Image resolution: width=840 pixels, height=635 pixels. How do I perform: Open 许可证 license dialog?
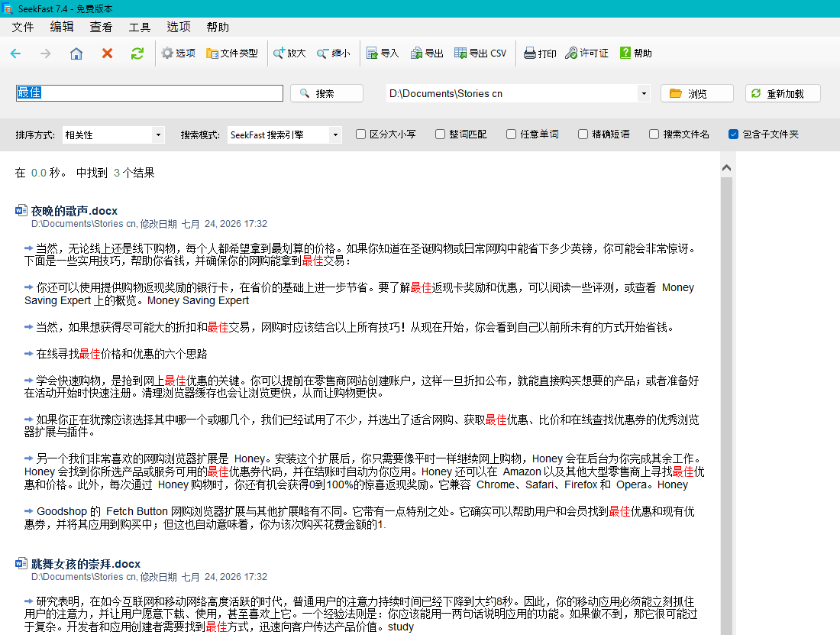(x=586, y=53)
